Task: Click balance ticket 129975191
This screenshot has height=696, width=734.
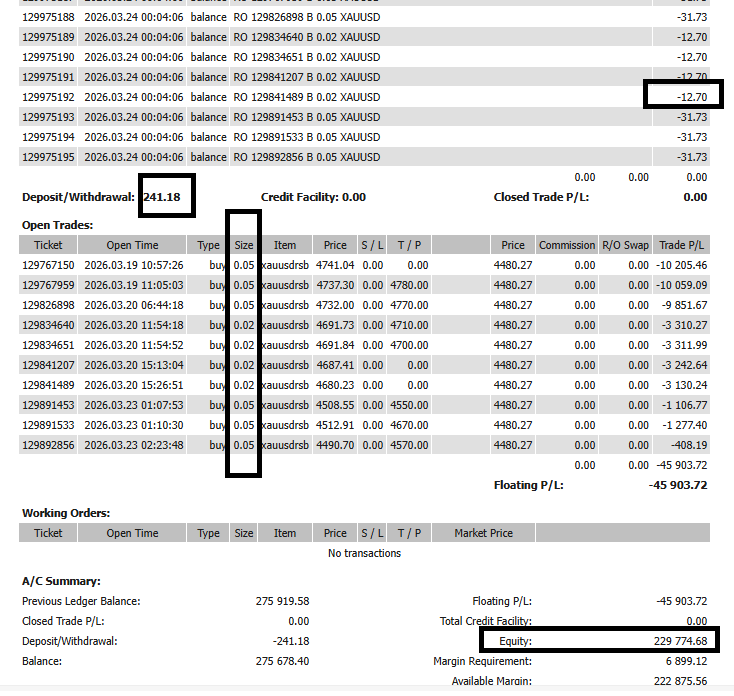Action: (x=48, y=77)
